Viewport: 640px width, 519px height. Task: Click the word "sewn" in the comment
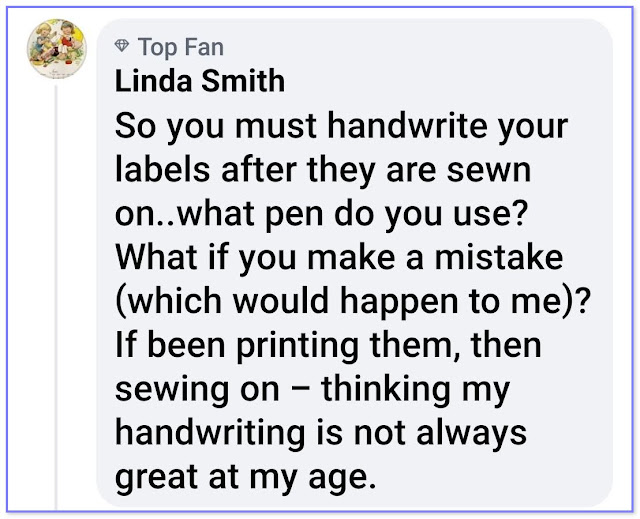coord(489,171)
